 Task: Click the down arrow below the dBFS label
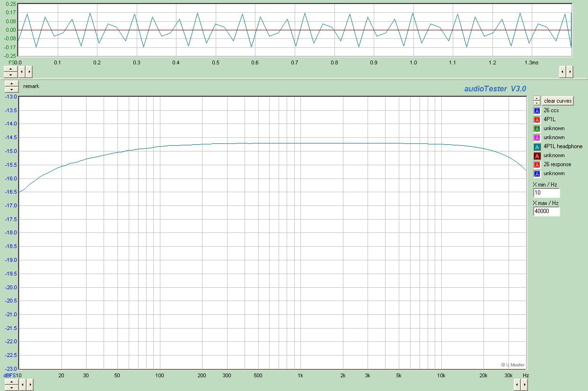[x=11, y=388]
